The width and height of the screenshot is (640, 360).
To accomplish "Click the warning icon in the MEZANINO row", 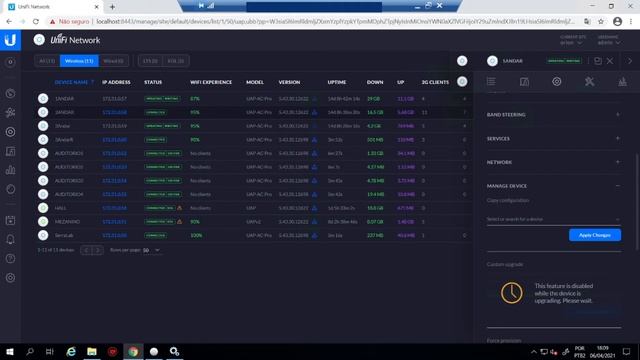I will point(179,222).
